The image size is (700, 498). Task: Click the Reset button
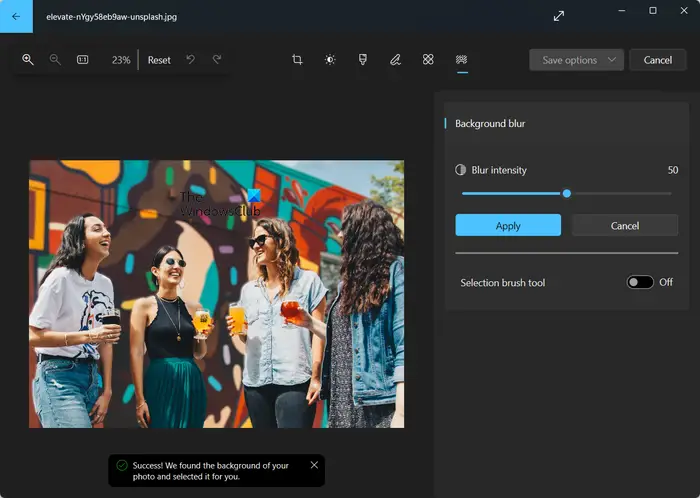coord(159,60)
